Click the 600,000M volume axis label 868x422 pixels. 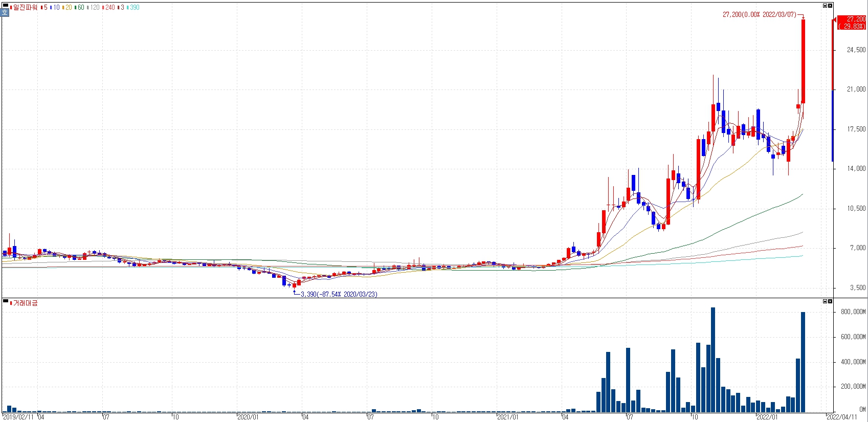(x=853, y=337)
